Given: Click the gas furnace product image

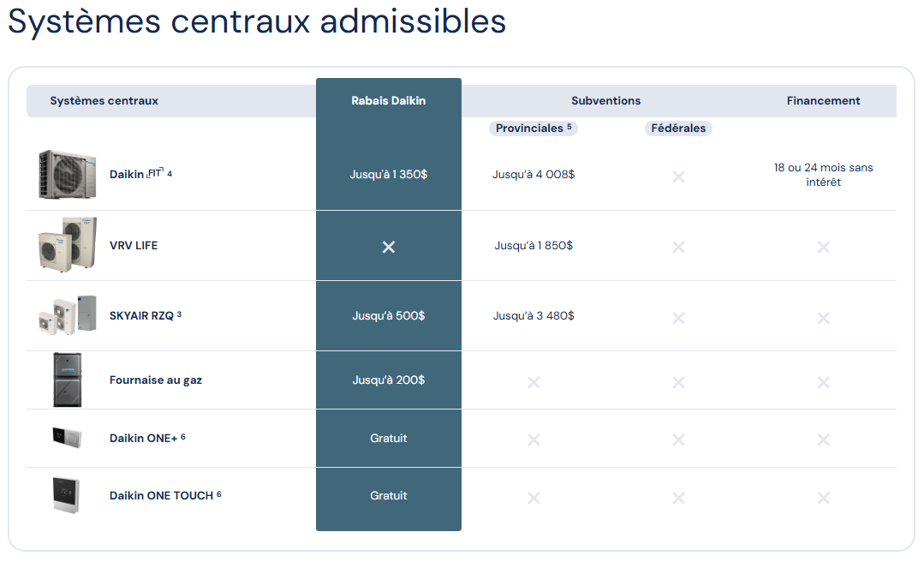Looking at the screenshot, I should pos(67,380).
